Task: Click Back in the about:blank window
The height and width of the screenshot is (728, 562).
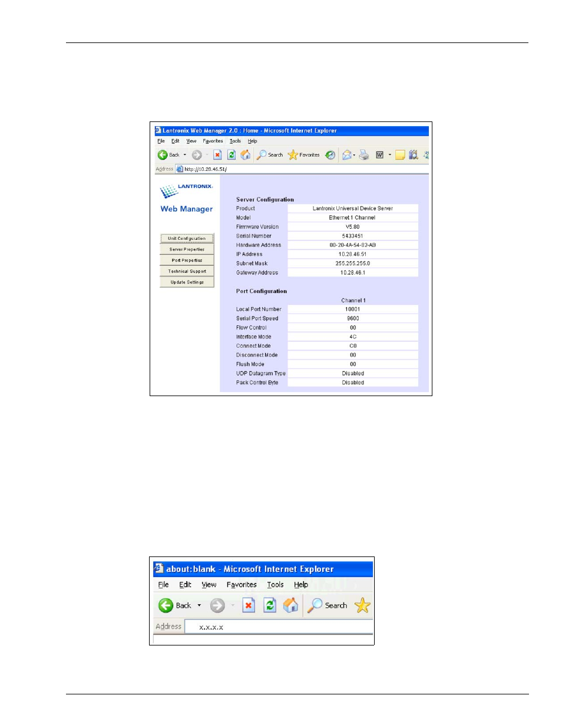Action: [175, 605]
